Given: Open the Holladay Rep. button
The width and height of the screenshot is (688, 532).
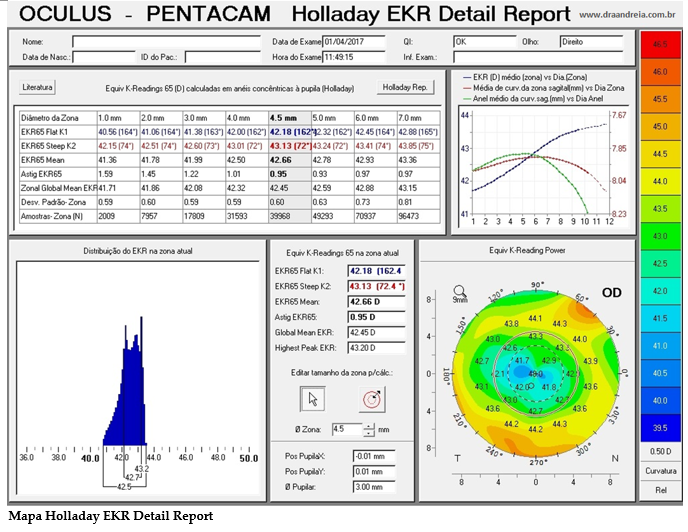Looking at the screenshot, I should point(405,87).
